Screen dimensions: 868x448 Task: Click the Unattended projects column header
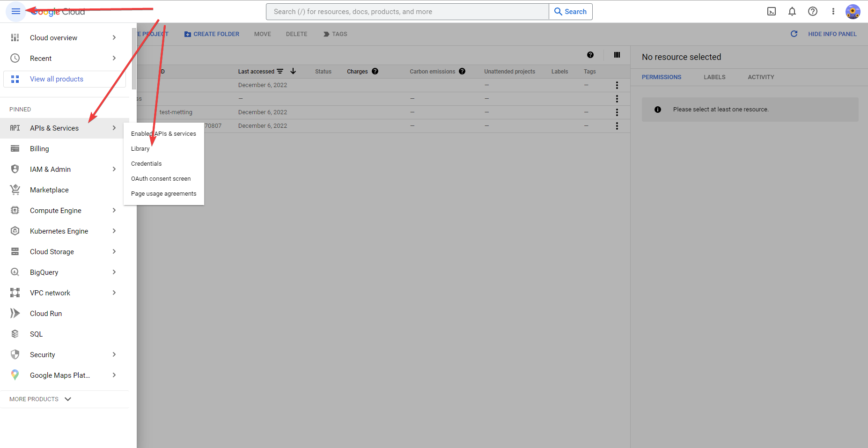(509, 72)
